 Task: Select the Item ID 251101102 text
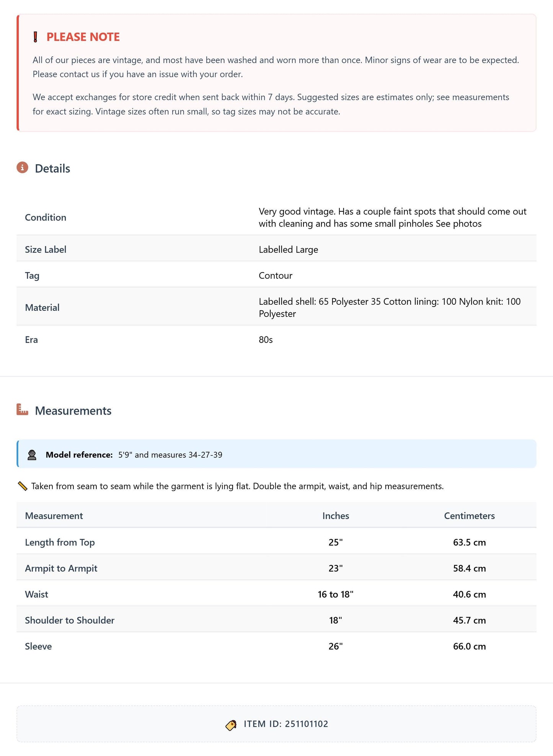(x=286, y=724)
